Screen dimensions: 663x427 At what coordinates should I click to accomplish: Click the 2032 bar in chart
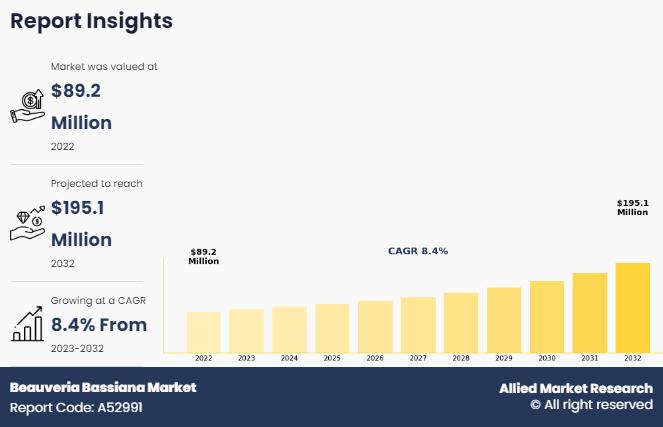632,307
